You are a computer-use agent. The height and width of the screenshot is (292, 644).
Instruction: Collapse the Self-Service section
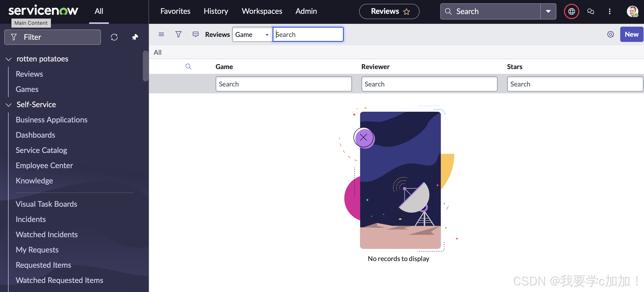pyautogui.click(x=9, y=105)
